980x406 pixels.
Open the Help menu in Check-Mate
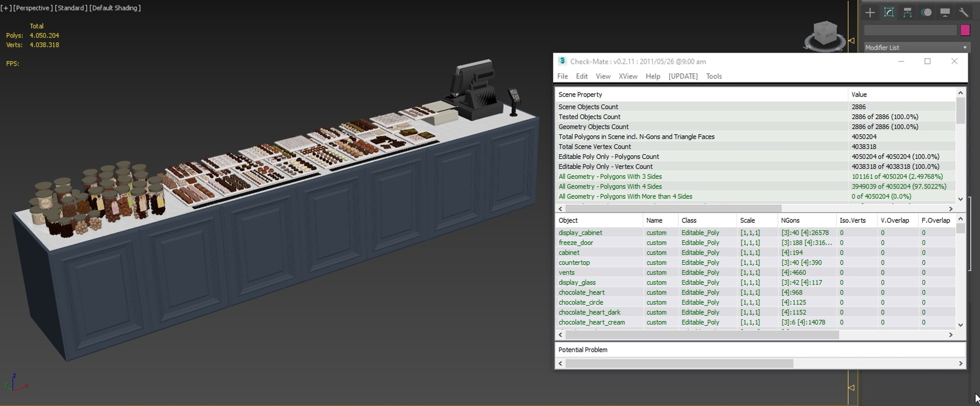(x=653, y=76)
